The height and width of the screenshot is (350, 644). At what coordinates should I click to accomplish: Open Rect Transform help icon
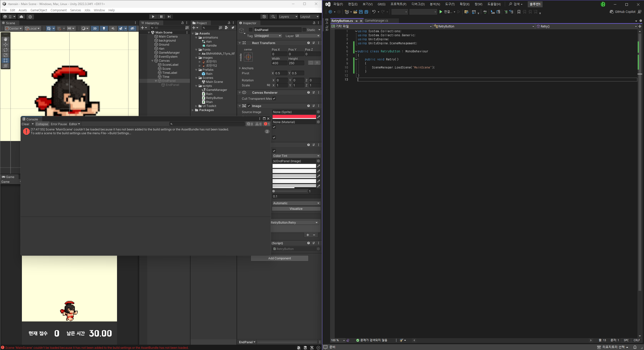(308, 43)
